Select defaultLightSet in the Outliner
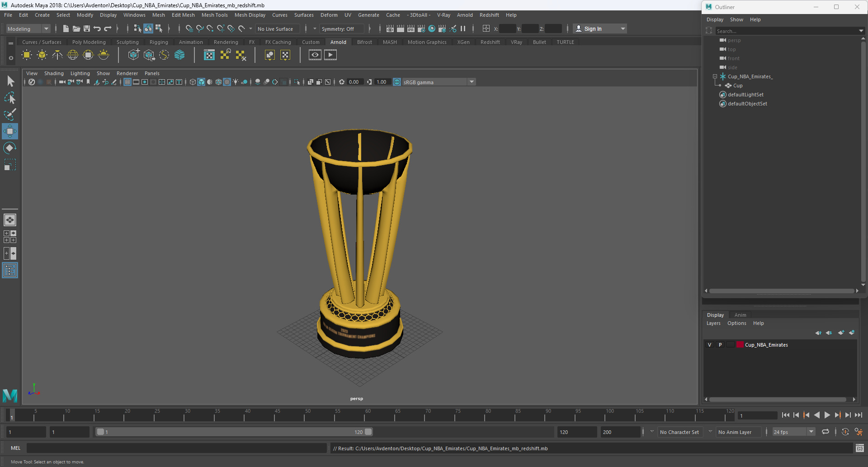The height and width of the screenshot is (467, 868). [x=745, y=95]
